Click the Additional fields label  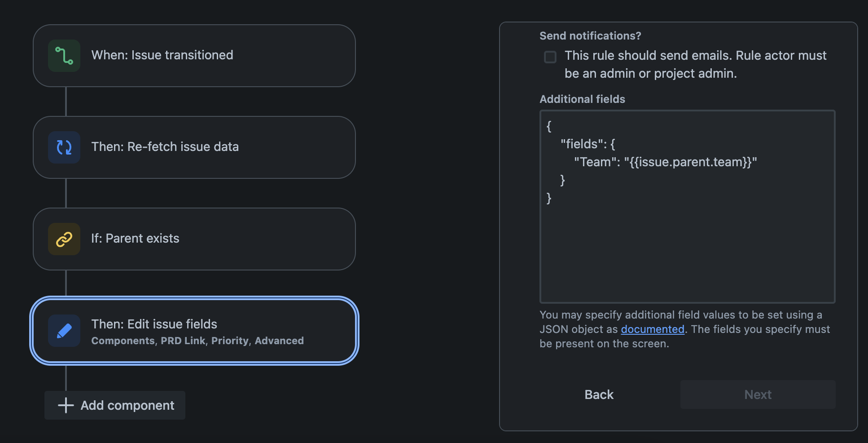point(582,99)
